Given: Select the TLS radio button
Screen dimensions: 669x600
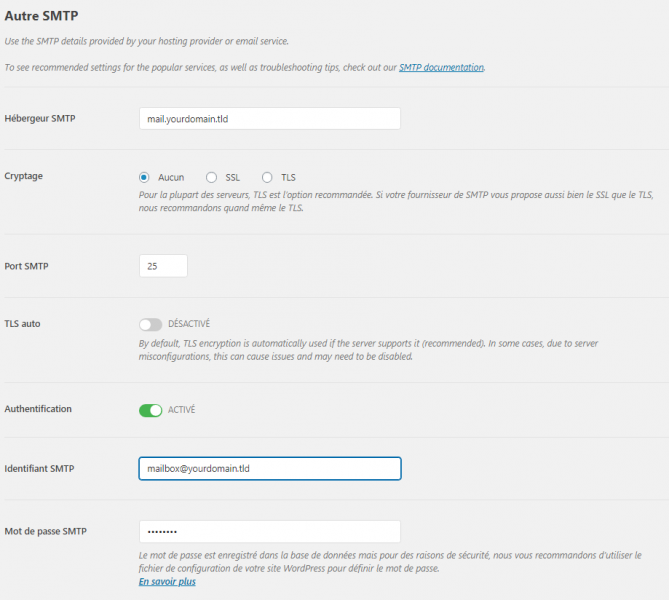Looking at the screenshot, I should [267, 177].
